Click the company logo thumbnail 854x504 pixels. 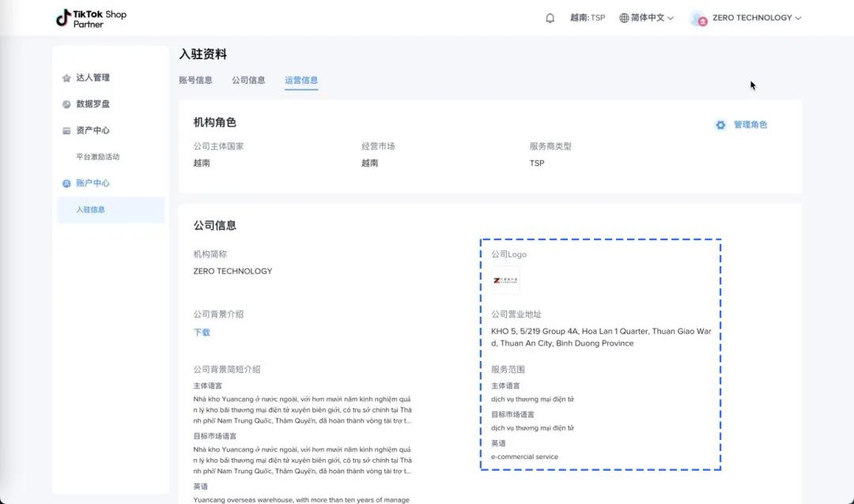[505, 280]
